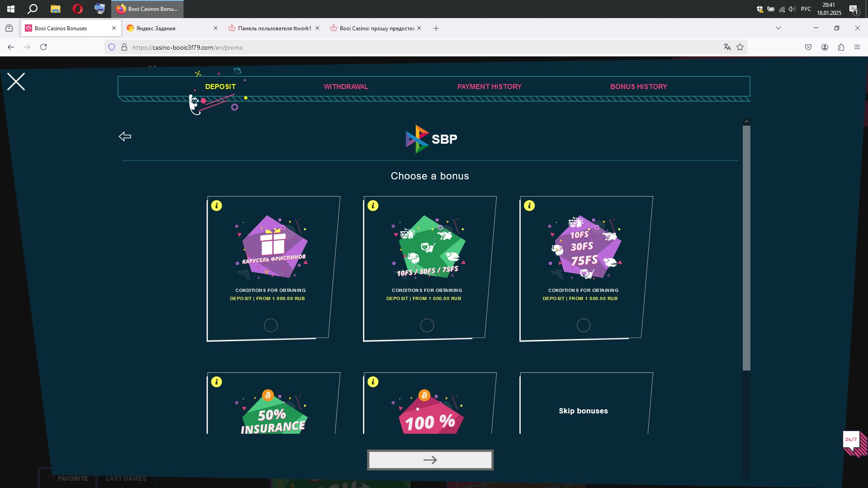Click the 100 % bonus image
Viewport: 868px width, 488px height.
[x=429, y=412]
